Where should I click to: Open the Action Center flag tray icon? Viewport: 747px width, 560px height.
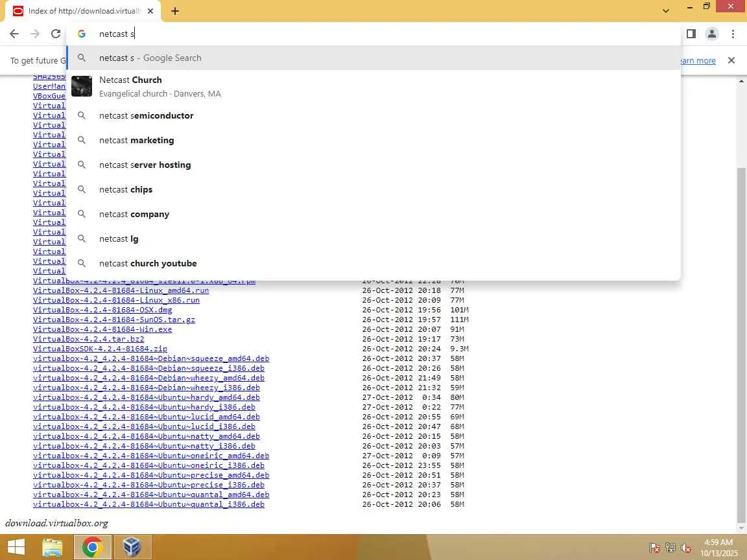pos(654,548)
